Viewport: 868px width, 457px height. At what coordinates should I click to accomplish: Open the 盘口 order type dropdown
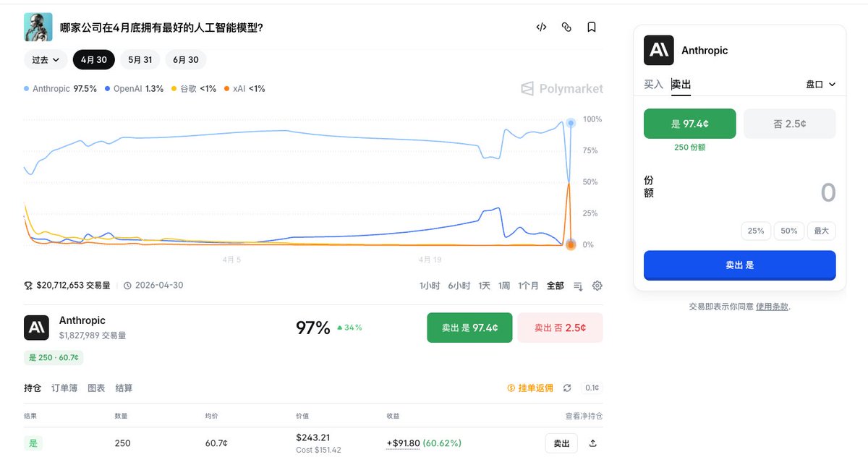click(821, 85)
